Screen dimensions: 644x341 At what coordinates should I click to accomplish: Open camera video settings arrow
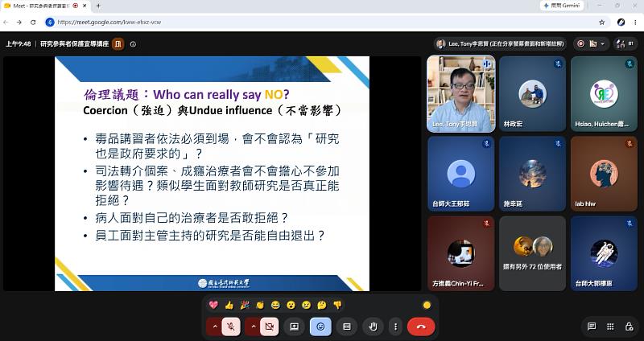pos(253,327)
